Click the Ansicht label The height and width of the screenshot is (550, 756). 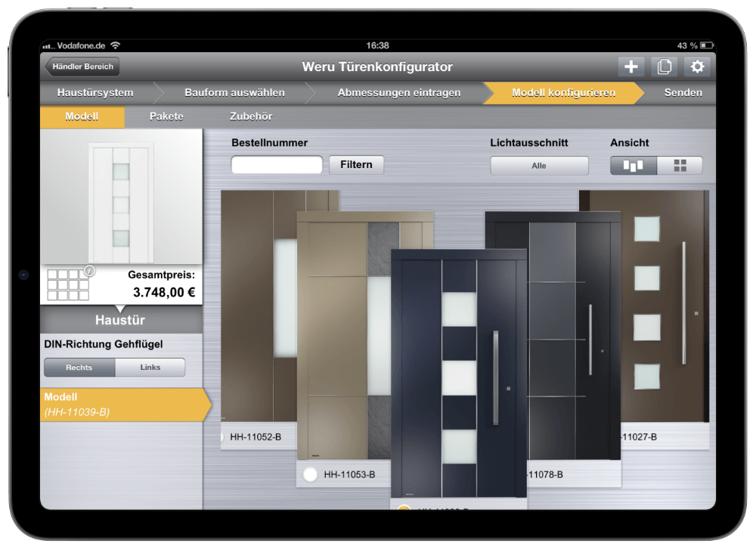coord(630,143)
